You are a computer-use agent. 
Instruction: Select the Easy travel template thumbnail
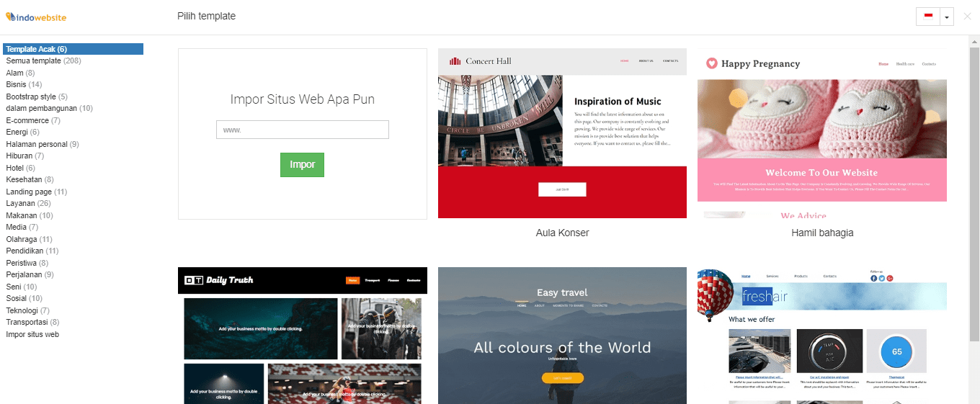coord(562,336)
